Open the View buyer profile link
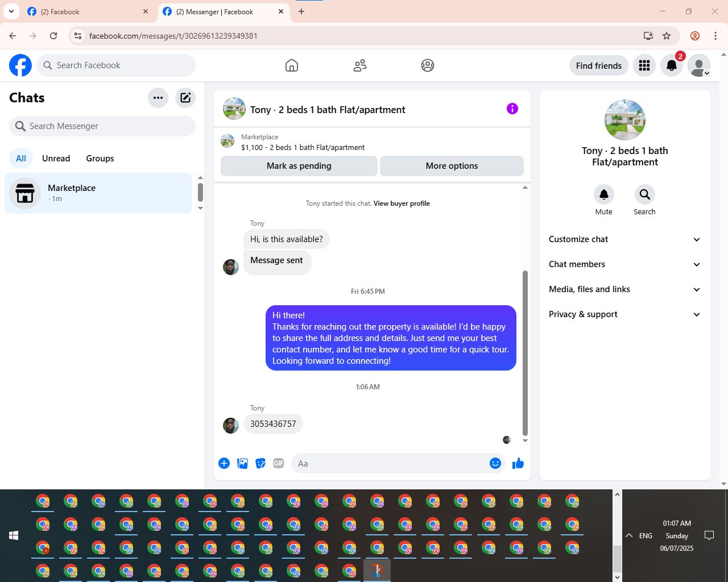Image resolution: width=728 pixels, height=582 pixels. coord(402,203)
